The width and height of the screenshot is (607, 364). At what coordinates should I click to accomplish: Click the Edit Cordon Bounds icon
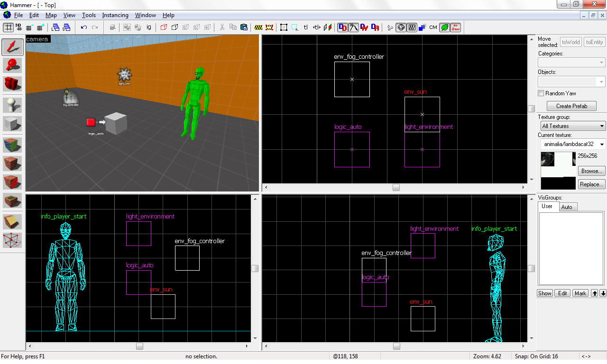(x=269, y=27)
